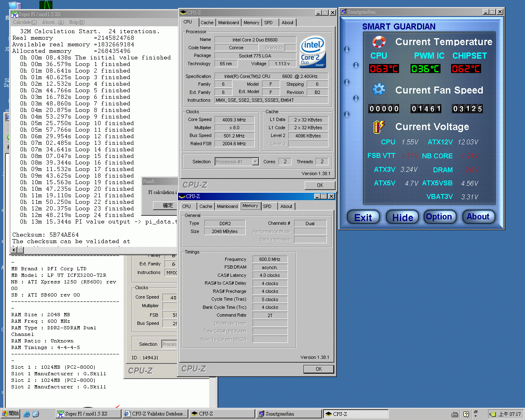Click the taskbar clock 07:17

[509, 414]
